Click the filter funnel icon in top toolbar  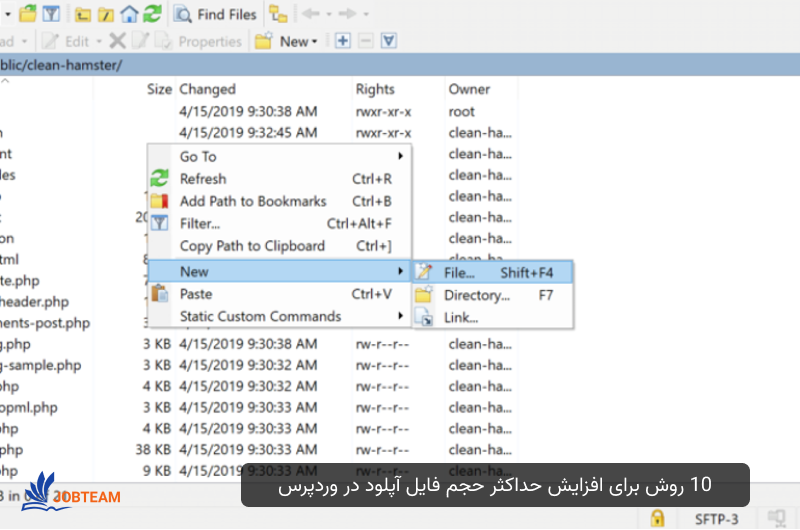(51, 14)
